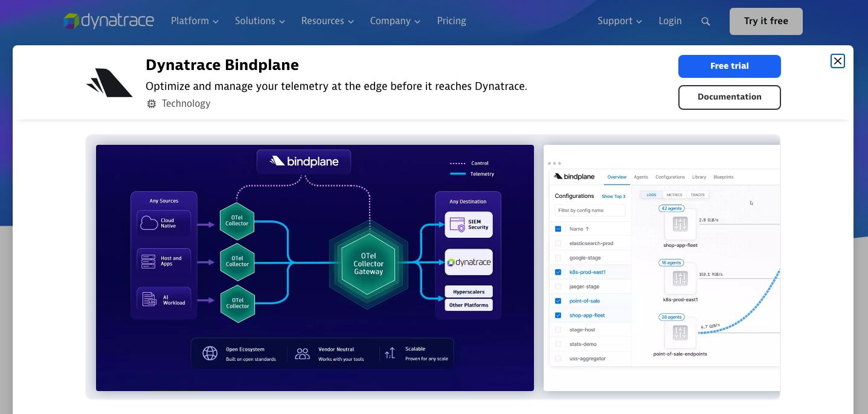Expand the Solutions menu
The width and height of the screenshot is (868, 414).
(x=260, y=21)
